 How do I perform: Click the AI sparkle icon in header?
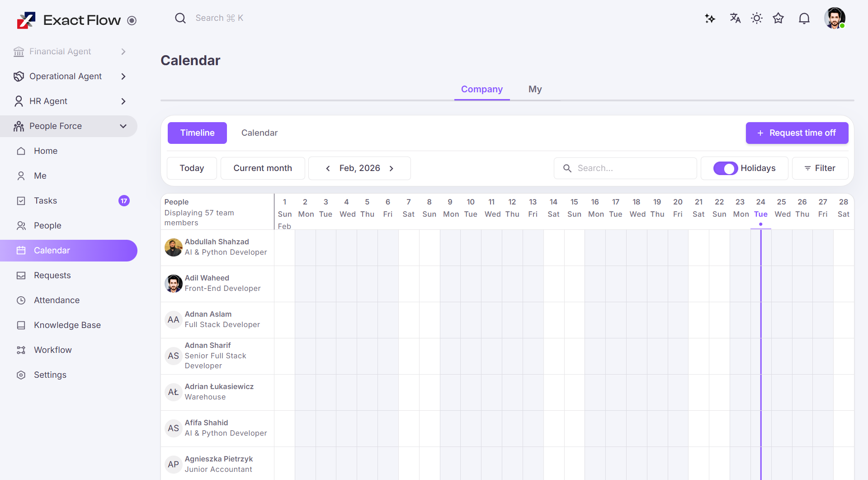click(710, 19)
